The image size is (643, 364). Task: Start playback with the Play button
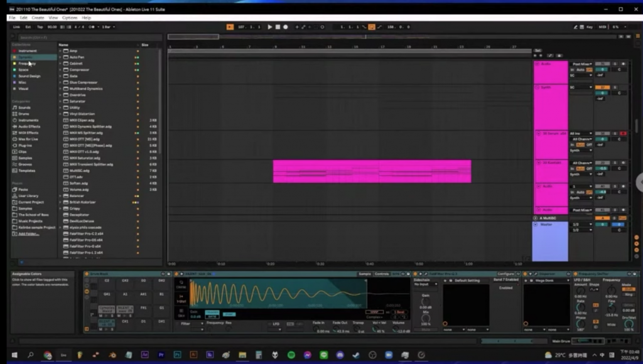(270, 27)
